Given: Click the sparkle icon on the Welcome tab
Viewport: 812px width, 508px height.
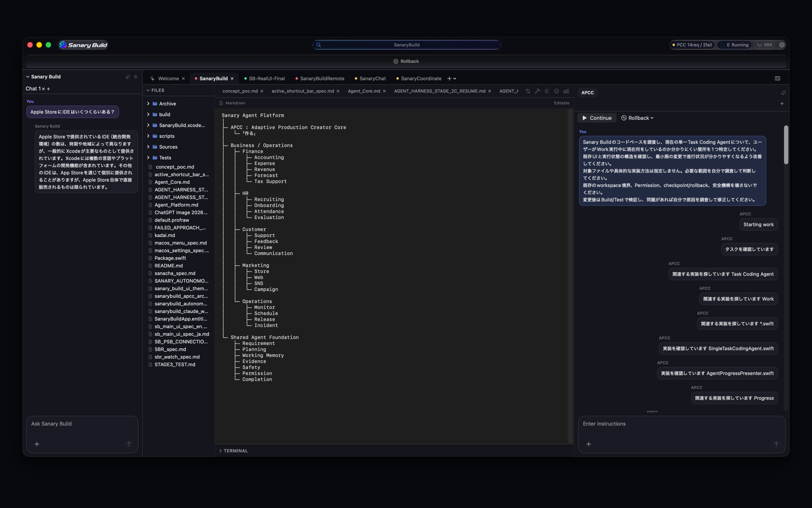Looking at the screenshot, I should click(x=152, y=78).
